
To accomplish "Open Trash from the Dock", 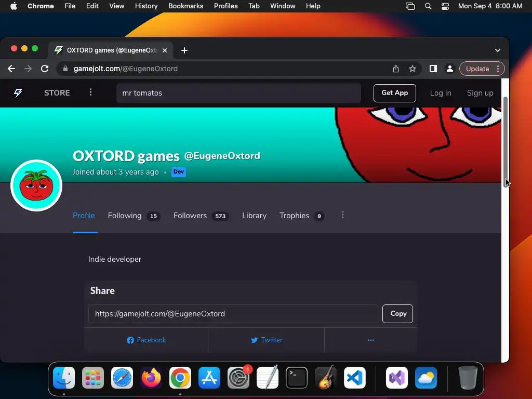I will pyautogui.click(x=468, y=378).
